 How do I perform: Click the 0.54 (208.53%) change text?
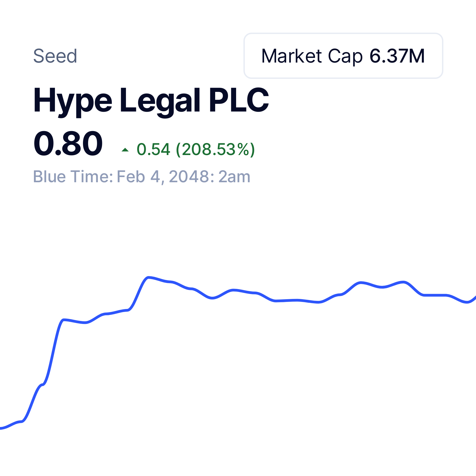coord(196,149)
